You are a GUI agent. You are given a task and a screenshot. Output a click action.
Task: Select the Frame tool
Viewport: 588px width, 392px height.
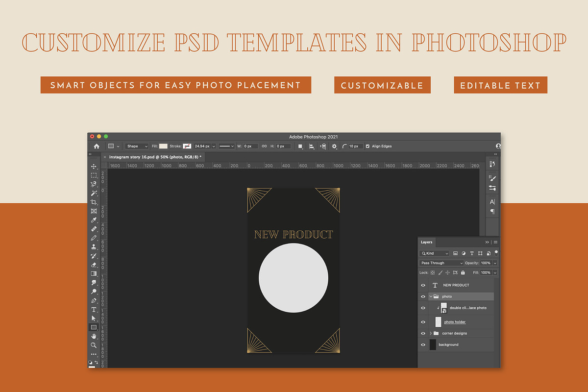tap(94, 211)
